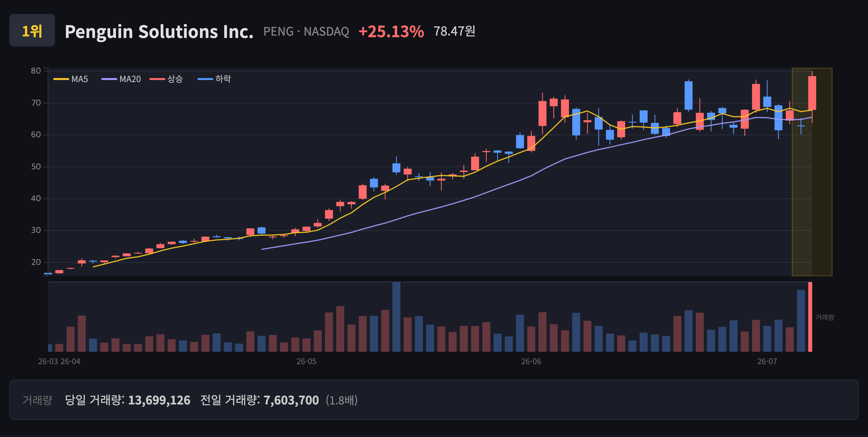Viewport: 868px width, 437px height.
Task: Select the "26-07" date axis label
Action: [767, 362]
